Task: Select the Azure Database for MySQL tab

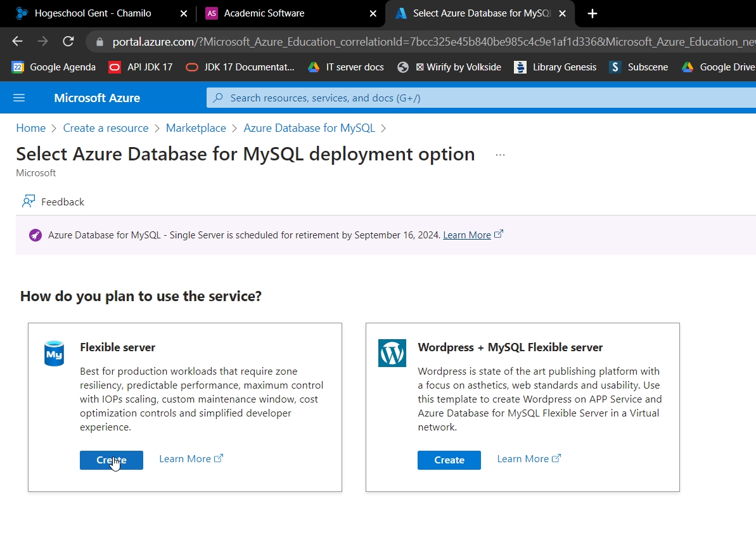Action: point(481,13)
